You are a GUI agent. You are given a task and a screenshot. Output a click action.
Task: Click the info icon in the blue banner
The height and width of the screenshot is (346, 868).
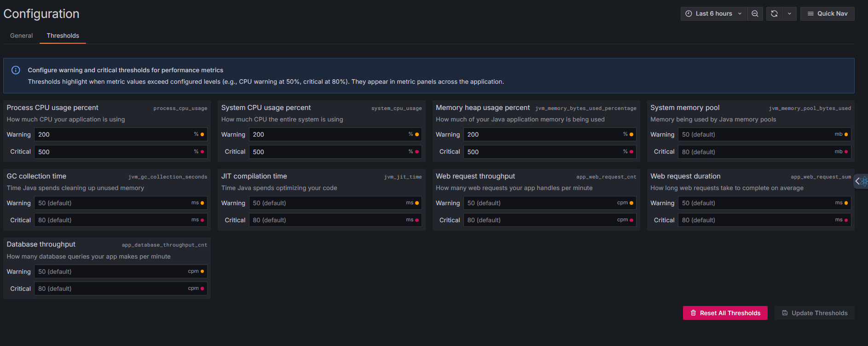pos(16,70)
